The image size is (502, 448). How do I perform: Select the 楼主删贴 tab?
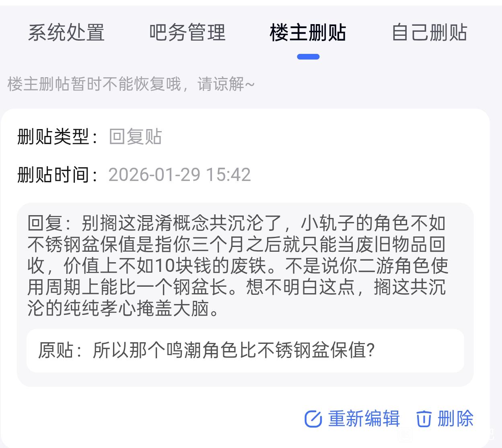[308, 33]
